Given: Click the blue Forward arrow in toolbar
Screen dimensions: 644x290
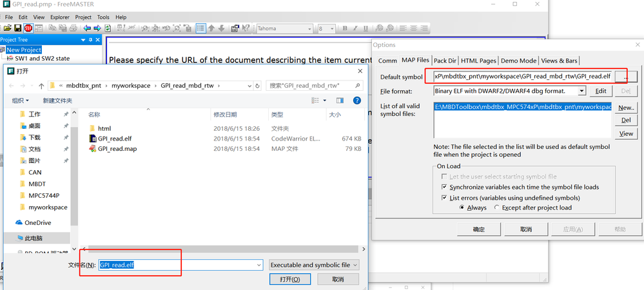Looking at the screenshot, I should tap(97, 28).
